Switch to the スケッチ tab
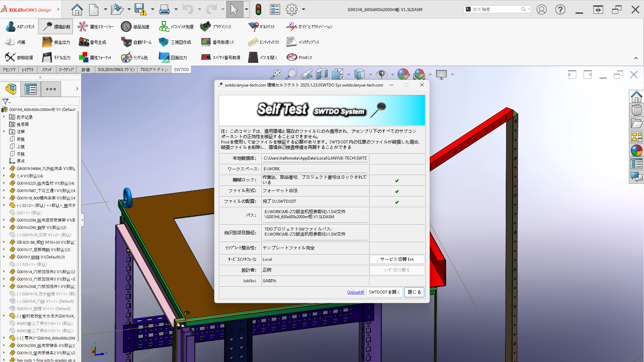The width and height of the screenshot is (644, 362). (x=47, y=70)
